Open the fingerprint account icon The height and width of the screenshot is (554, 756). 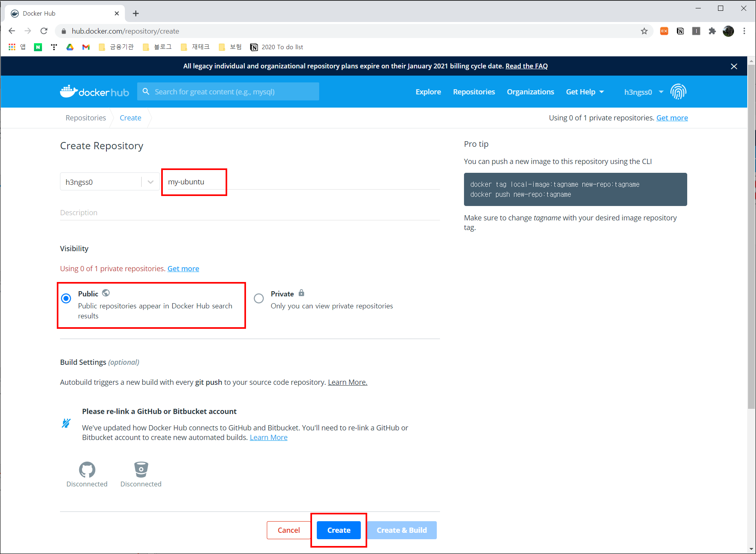pyautogui.click(x=678, y=92)
